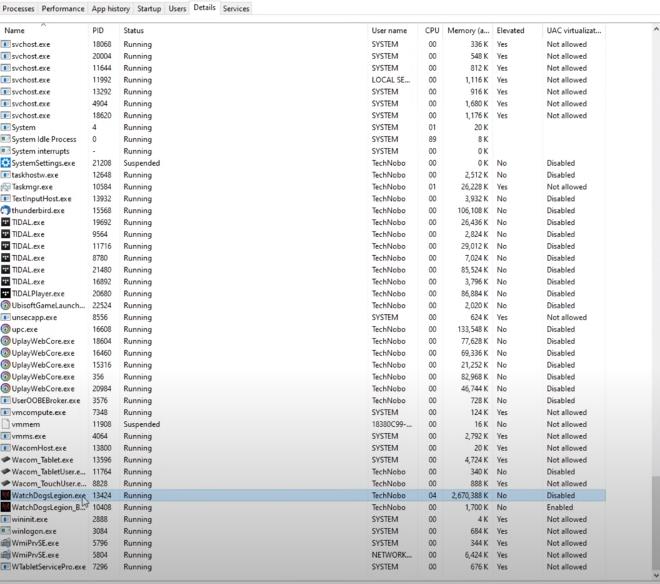The height and width of the screenshot is (584, 660).
Task: Click the Wacom_TabletUser process icon
Action: (5, 472)
